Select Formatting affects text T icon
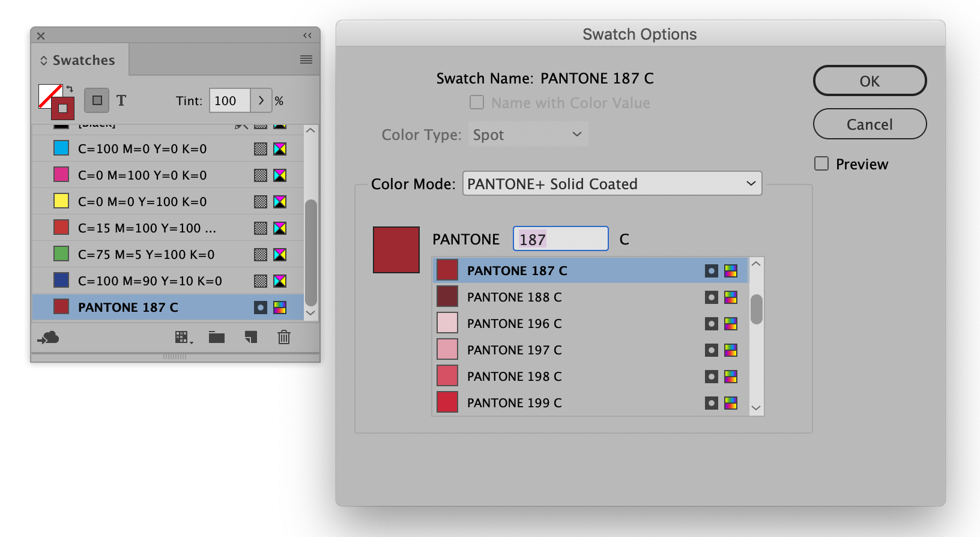This screenshot has width=980, height=537. [x=121, y=100]
